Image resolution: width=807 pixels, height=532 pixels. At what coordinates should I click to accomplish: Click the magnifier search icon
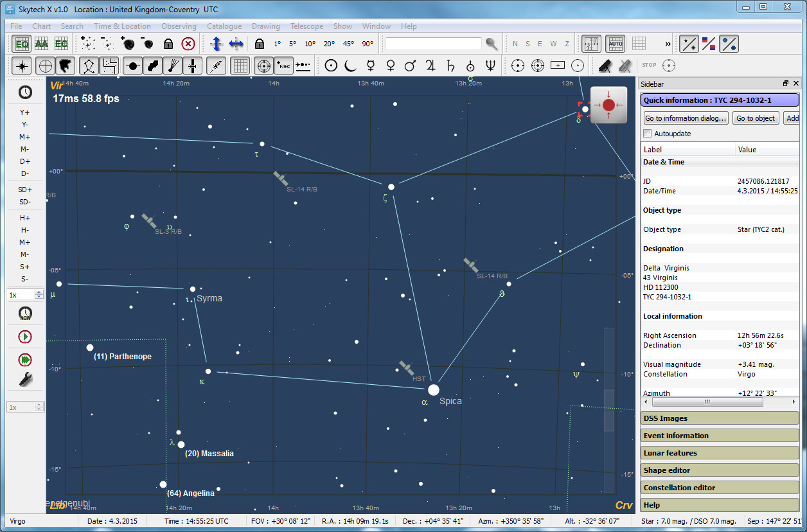tap(492, 44)
